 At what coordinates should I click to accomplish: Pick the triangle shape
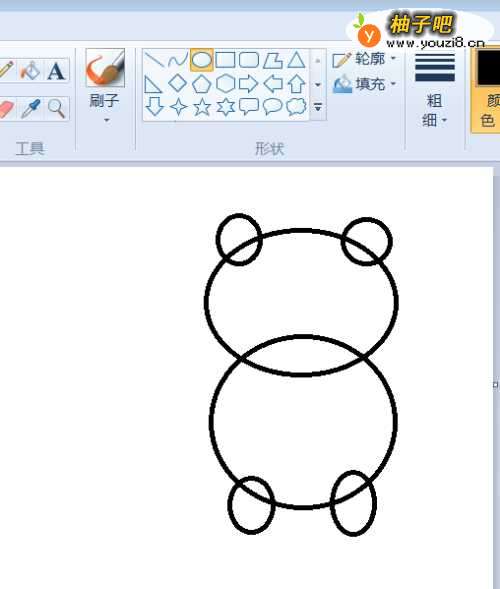pyautogui.click(x=296, y=60)
